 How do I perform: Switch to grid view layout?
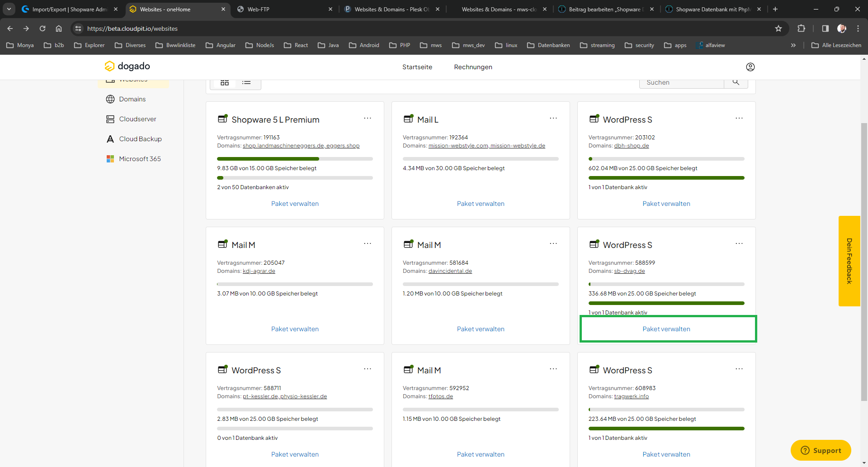(225, 82)
